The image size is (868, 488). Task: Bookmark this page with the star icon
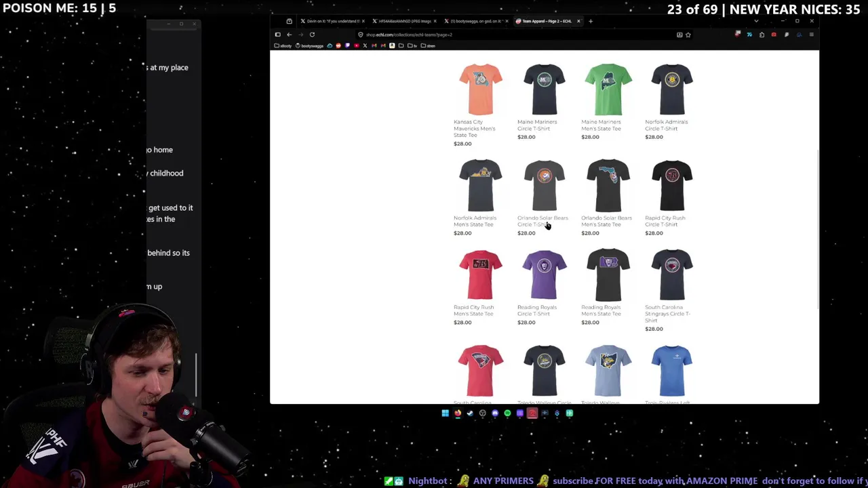pyautogui.click(x=688, y=35)
